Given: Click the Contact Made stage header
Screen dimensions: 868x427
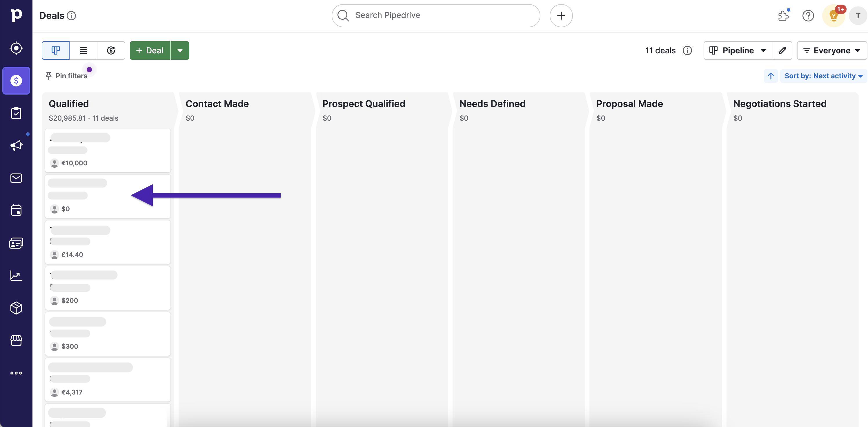Looking at the screenshot, I should click(x=217, y=104).
